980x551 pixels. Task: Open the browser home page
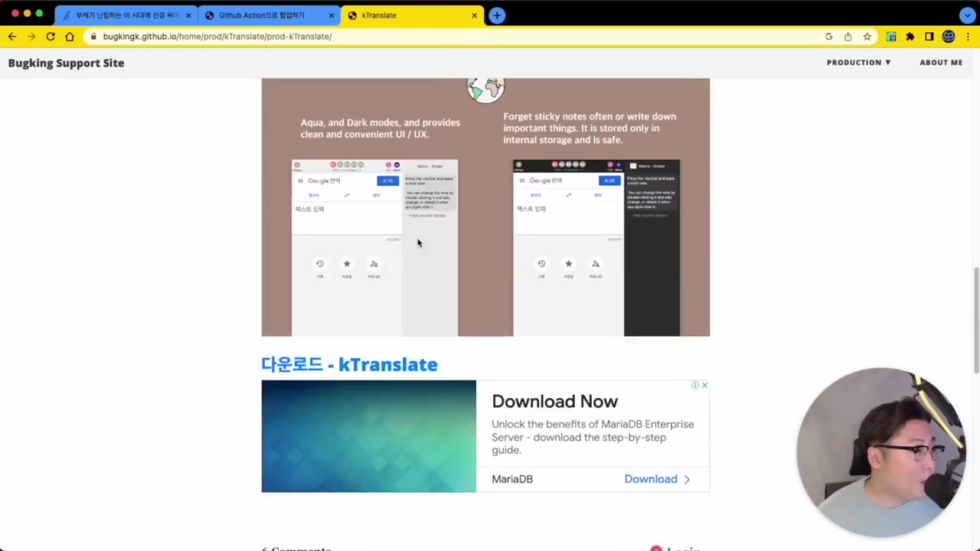[70, 36]
